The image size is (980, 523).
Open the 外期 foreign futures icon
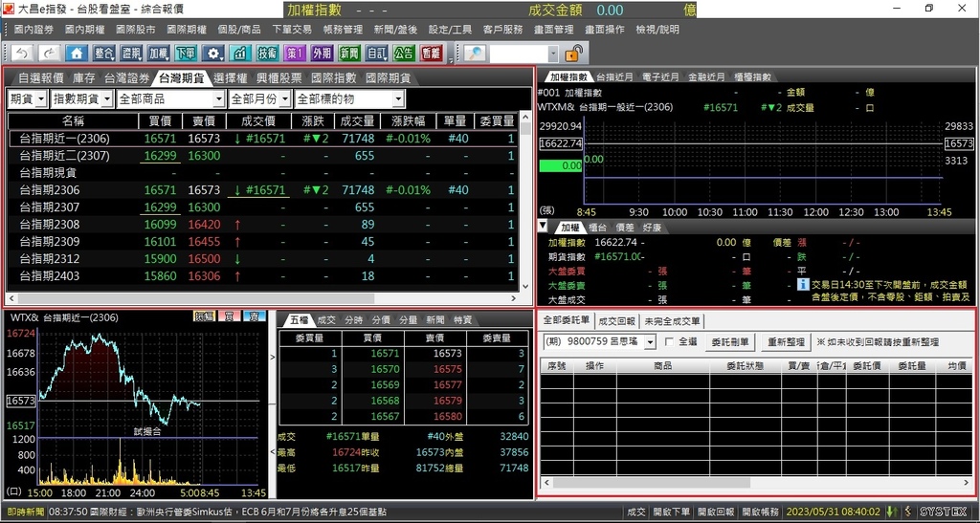point(322,53)
